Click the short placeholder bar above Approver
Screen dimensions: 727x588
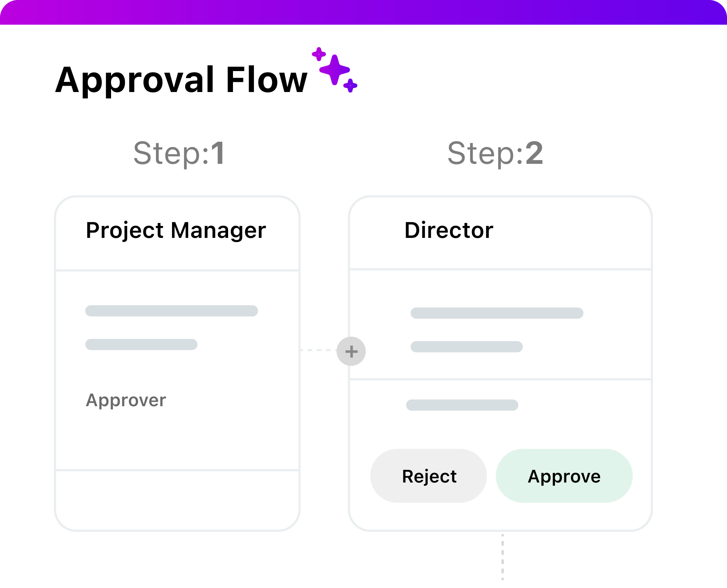(x=141, y=344)
